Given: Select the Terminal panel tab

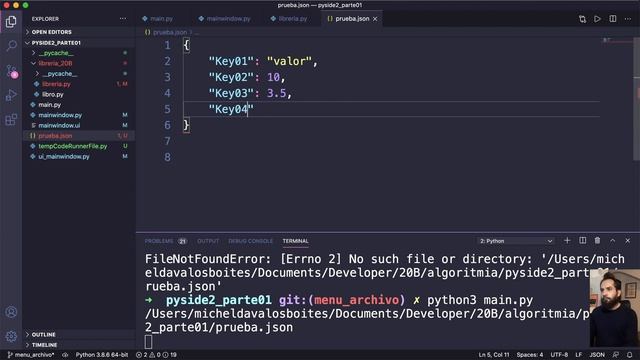Looking at the screenshot, I should tap(296, 241).
